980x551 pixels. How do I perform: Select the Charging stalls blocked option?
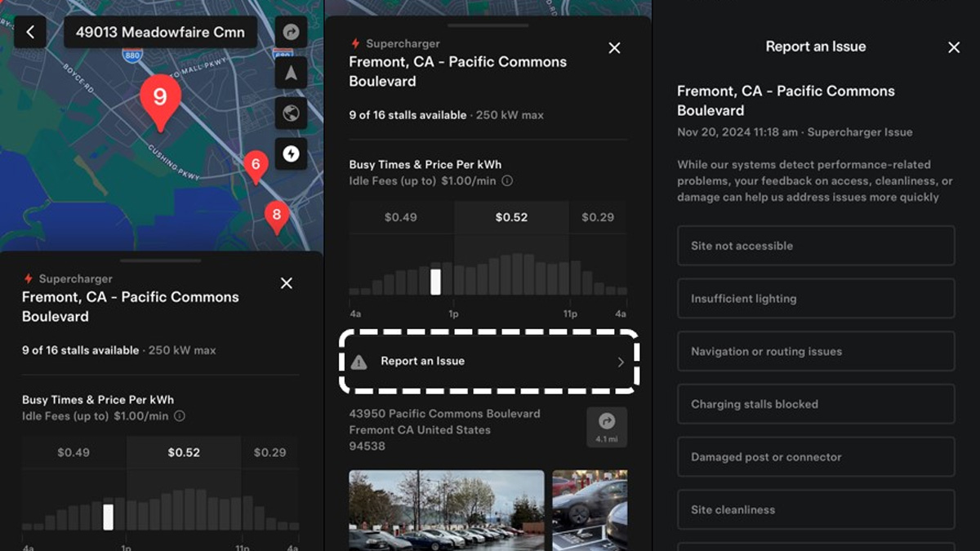[816, 404]
